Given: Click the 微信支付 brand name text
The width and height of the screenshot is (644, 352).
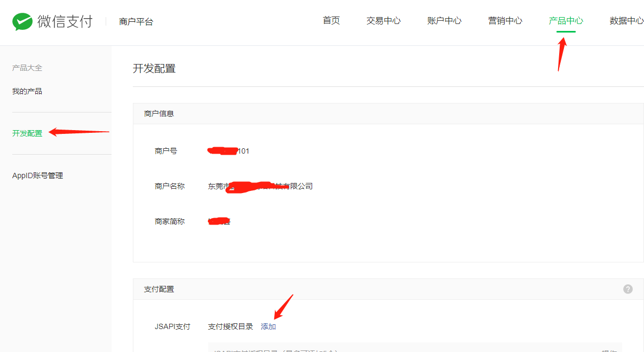Looking at the screenshot, I should pos(65,21).
